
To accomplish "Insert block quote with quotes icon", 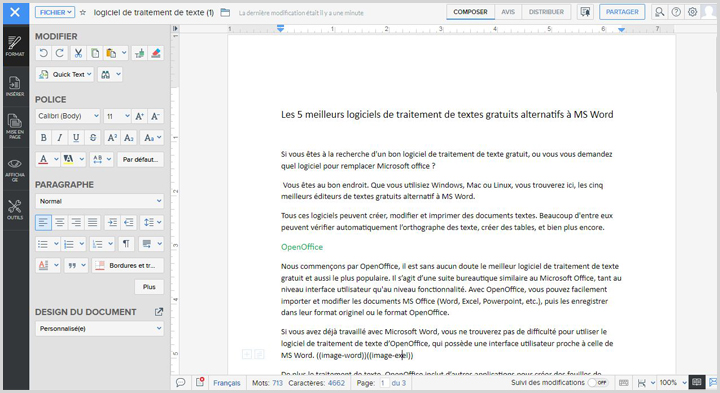I will pos(73,265).
